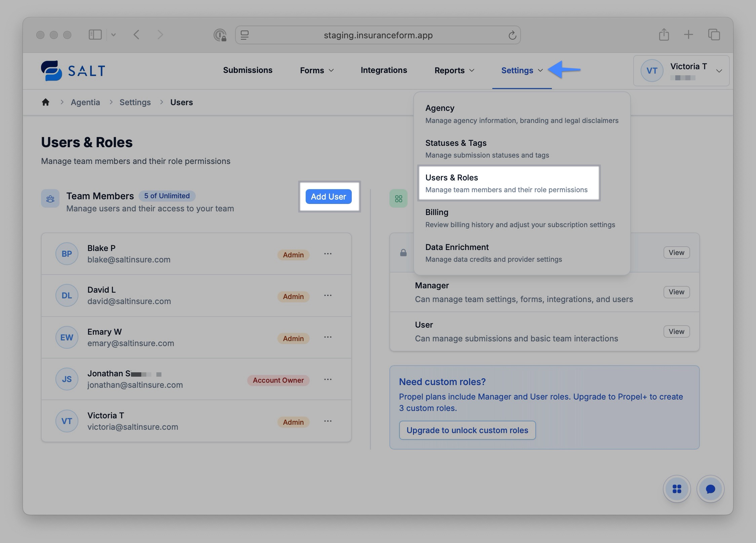Toggle the Safari sidebar icon
756x543 pixels.
point(95,35)
